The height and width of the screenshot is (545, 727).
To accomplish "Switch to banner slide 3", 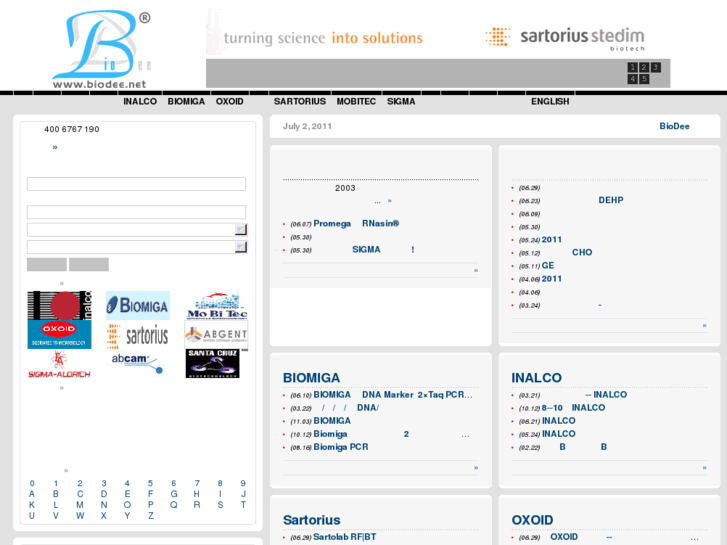I will tap(655, 67).
